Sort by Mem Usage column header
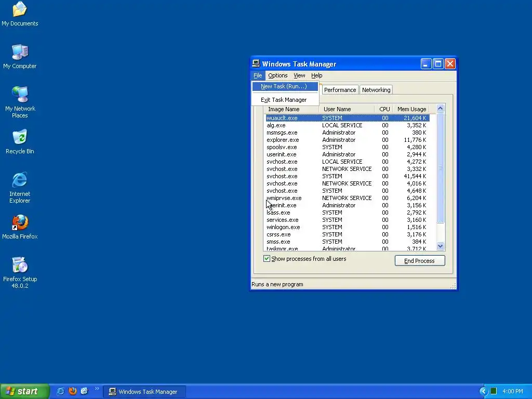The width and height of the screenshot is (532, 399). 411,109
